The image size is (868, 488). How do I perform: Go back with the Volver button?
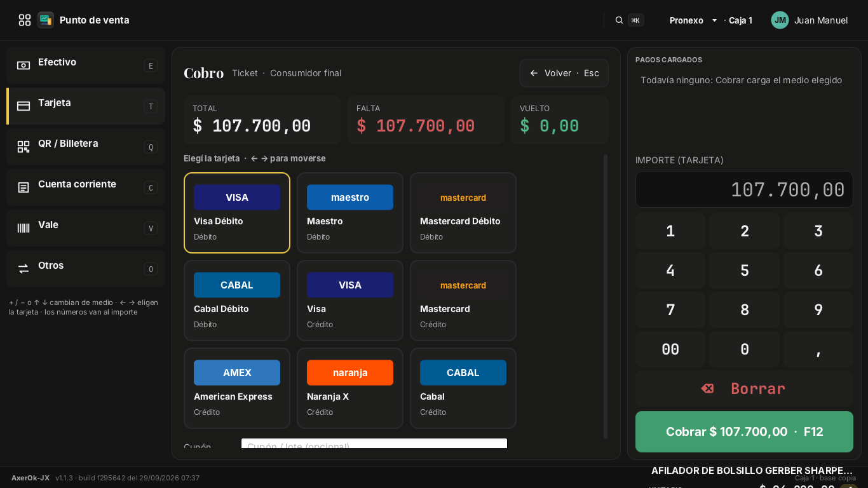pyautogui.click(x=564, y=73)
